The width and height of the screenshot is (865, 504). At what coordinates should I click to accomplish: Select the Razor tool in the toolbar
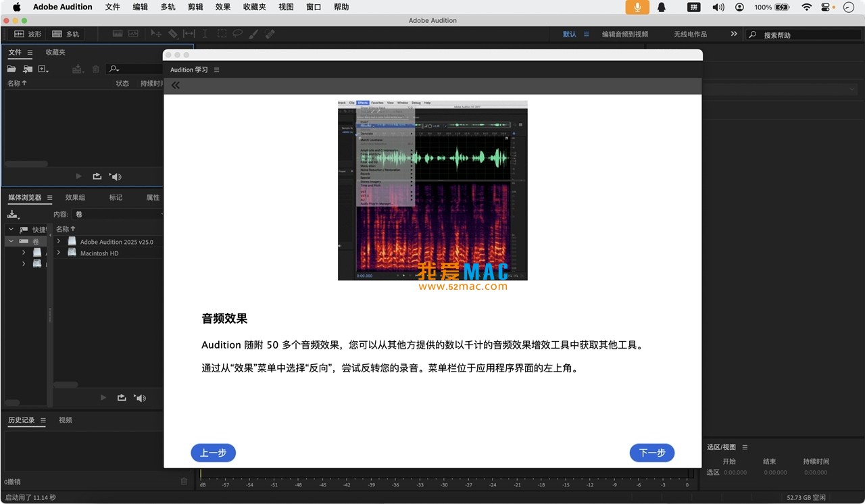pyautogui.click(x=173, y=34)
